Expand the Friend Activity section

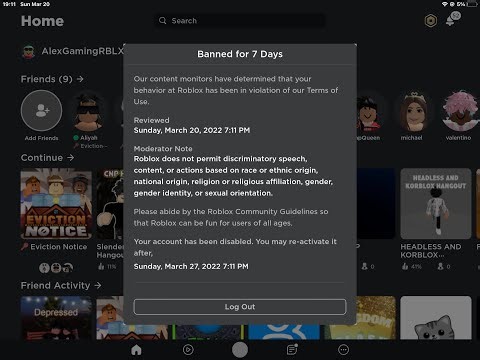click(61, 286)
